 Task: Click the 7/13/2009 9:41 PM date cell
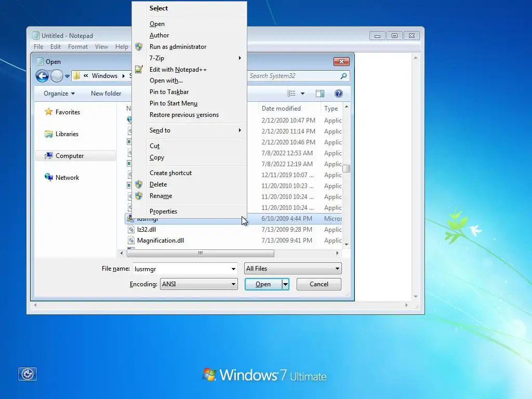pyautogui.click(x=287, y=240)
